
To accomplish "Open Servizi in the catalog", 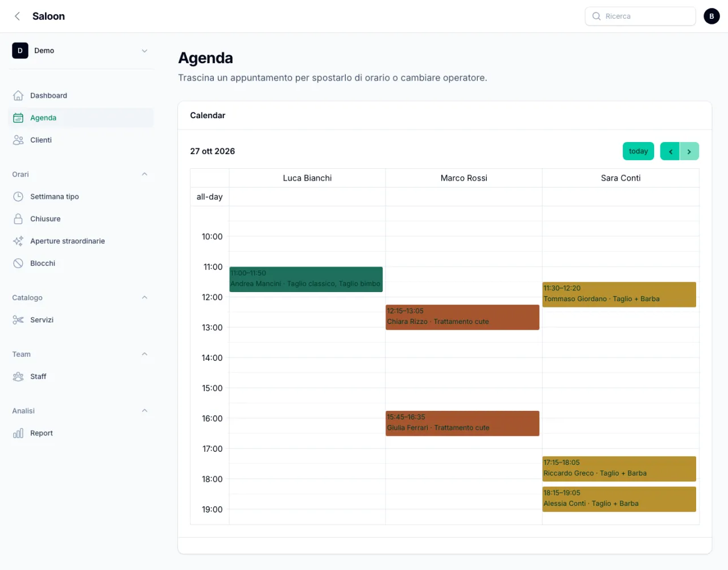I will coord(81,320).
